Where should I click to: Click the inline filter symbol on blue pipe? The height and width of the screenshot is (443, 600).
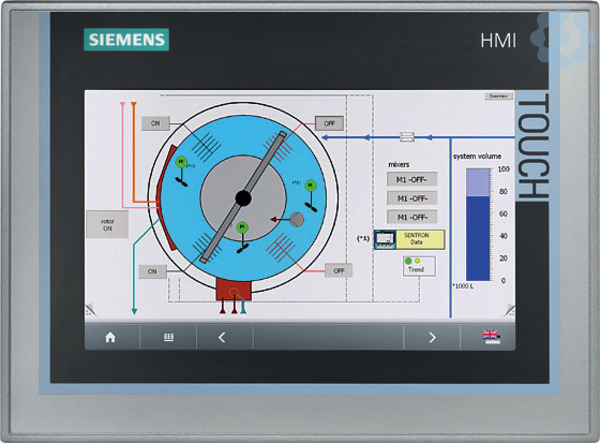point(407,136)
